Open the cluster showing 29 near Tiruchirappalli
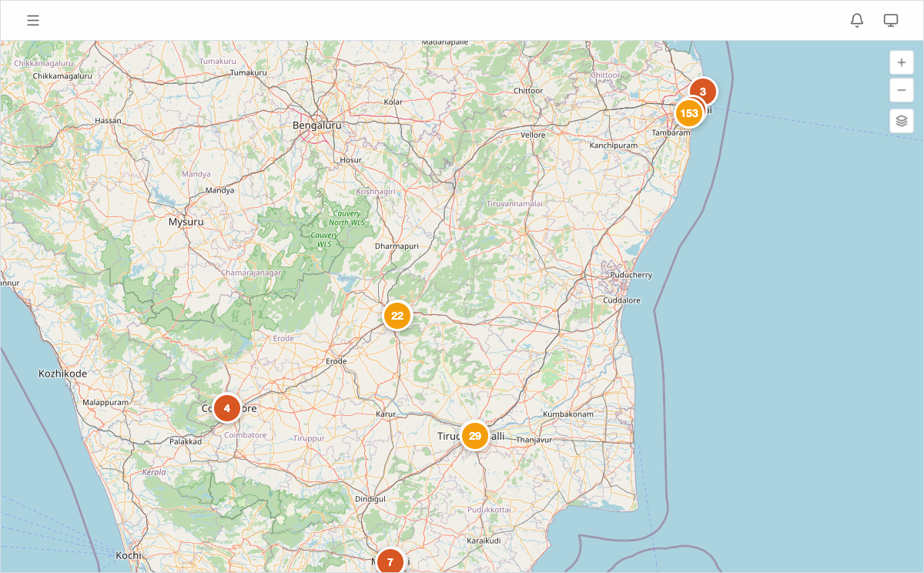The image size is (924, 573). click(x=475, y=435)
